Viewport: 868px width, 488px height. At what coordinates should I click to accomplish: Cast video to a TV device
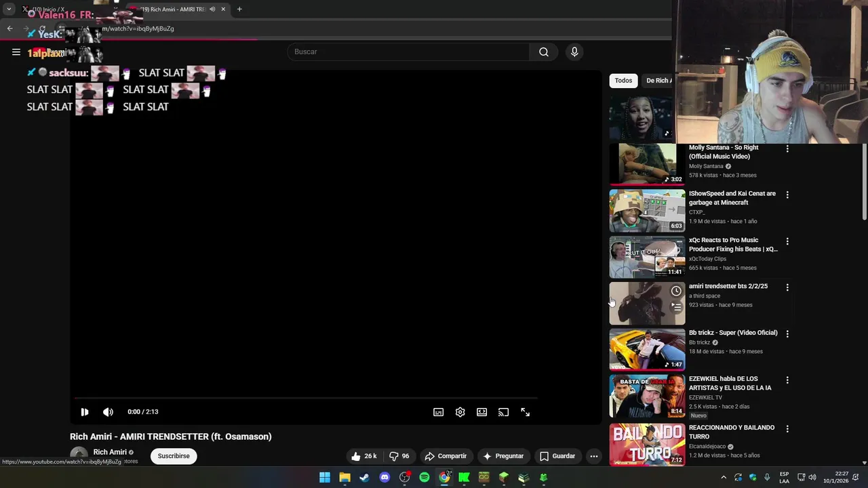point(503,412)
